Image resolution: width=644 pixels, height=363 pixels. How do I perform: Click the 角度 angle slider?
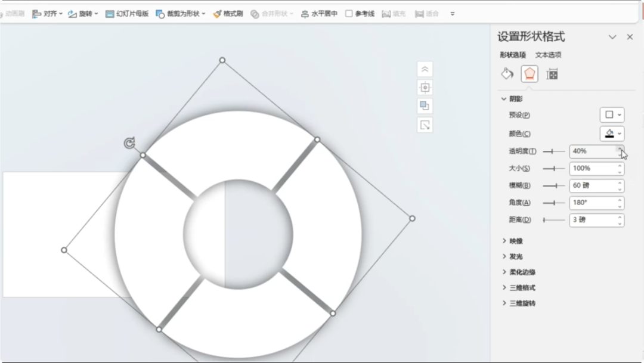pos(553,203)
